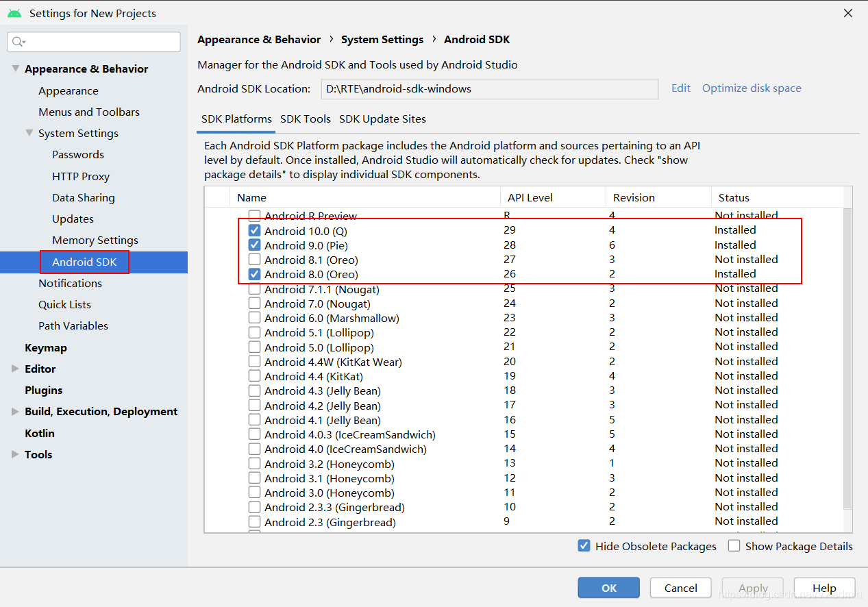Check Android 4.4 (KitKat) platform
This screenshot has height=607, width=868.
(x=254, y=376)
